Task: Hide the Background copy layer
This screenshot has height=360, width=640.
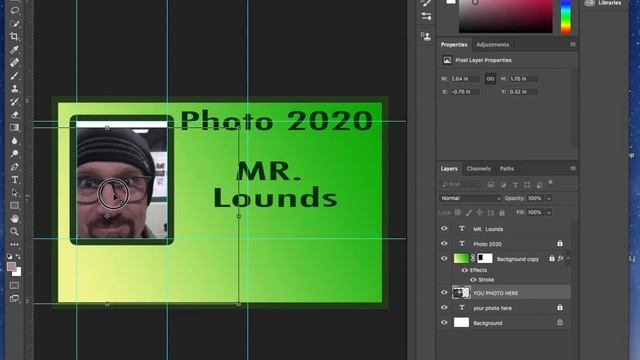Action: click(x=444, y=258)
